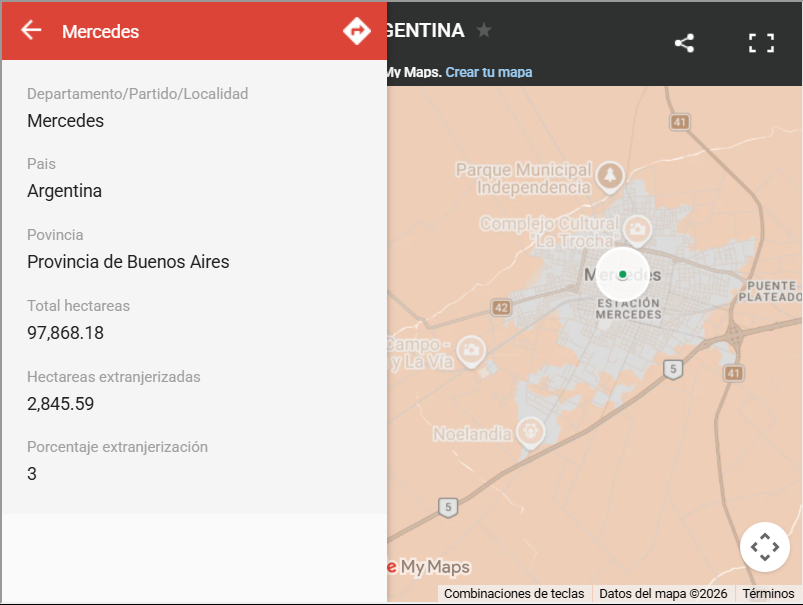Click the Campo y La Vía camera marker

tap(471, 351)
